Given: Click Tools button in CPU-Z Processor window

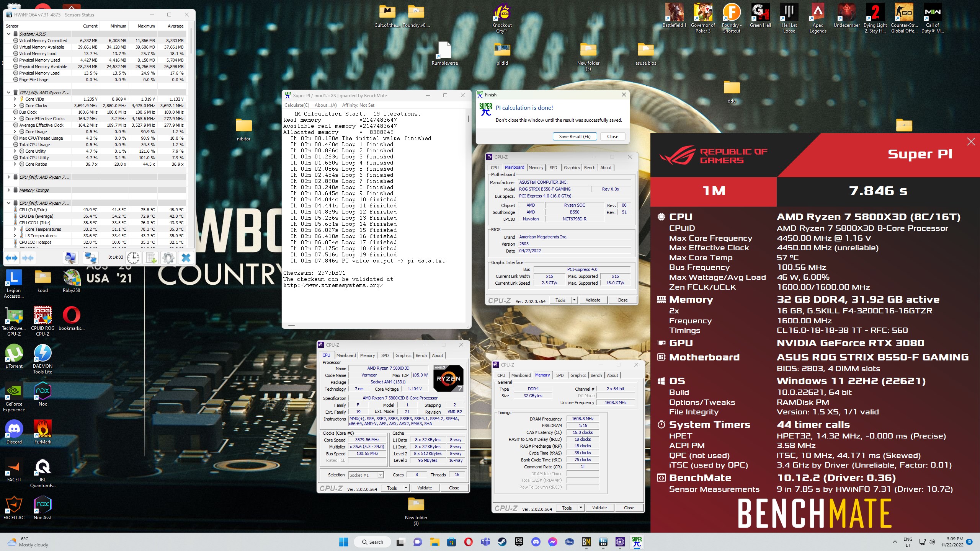Looking at the screenshot, I should coord(392,488).
